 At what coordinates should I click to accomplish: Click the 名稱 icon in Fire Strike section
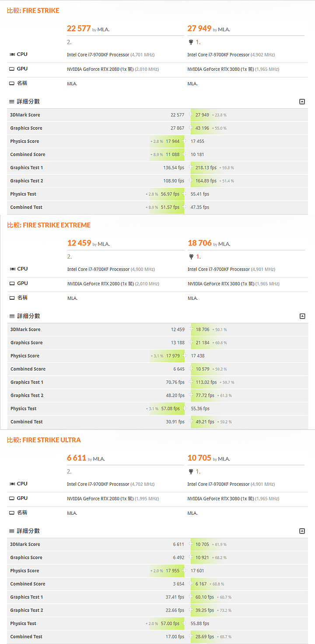12,83
